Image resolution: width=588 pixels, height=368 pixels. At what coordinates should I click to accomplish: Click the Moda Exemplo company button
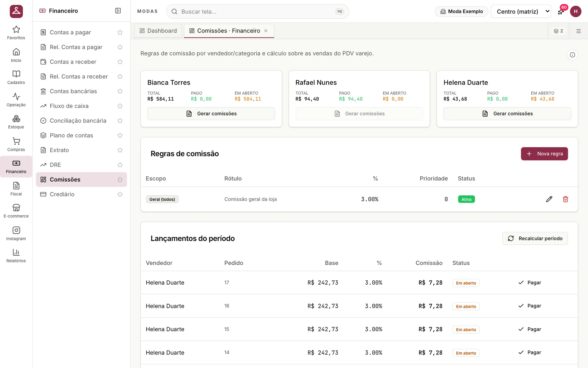462,11
